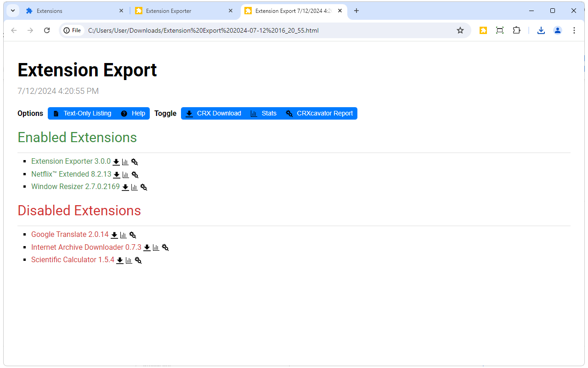The image size is (588, 368).
Task: Click the yellow Extension Exporter toolbar icon
Action: coord(483,30)
